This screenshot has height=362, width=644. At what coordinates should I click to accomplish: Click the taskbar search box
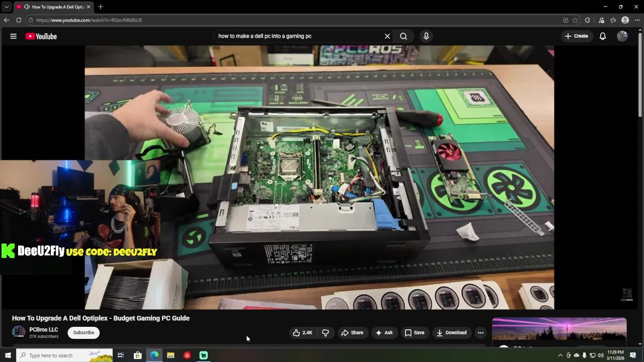[64, 355]
